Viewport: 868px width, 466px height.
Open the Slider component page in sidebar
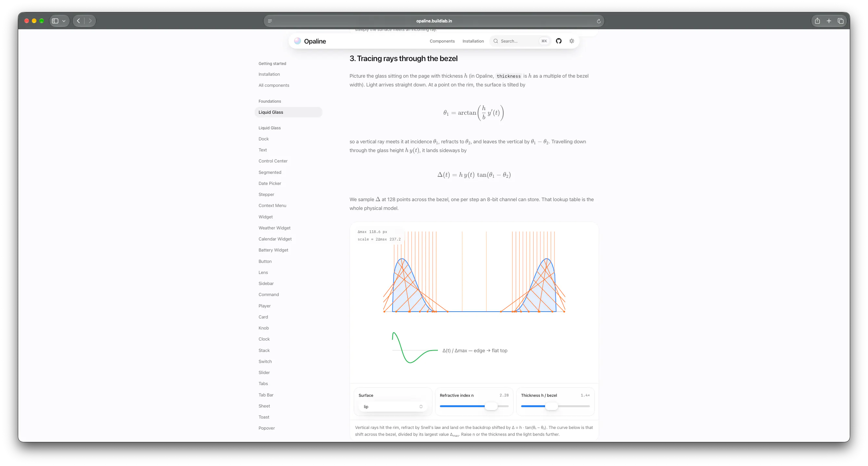click(x=264, y=373)
